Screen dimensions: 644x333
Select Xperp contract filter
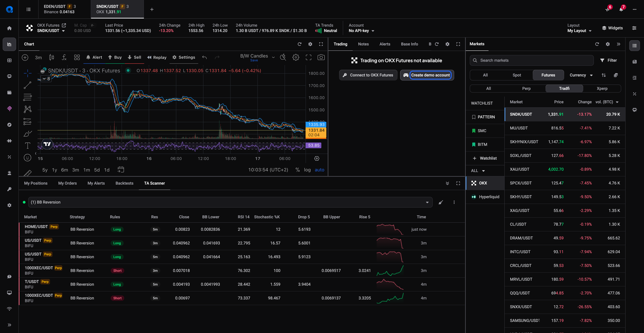(x=602, y=89)
